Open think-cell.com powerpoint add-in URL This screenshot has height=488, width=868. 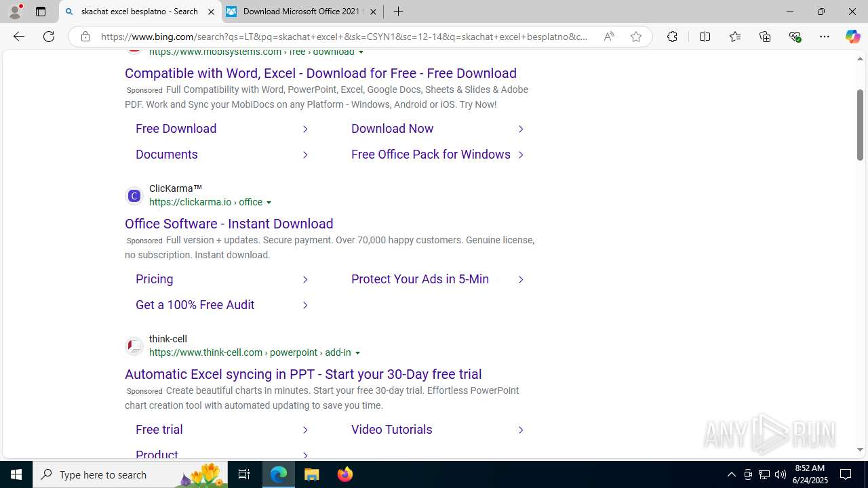[250, 353]
